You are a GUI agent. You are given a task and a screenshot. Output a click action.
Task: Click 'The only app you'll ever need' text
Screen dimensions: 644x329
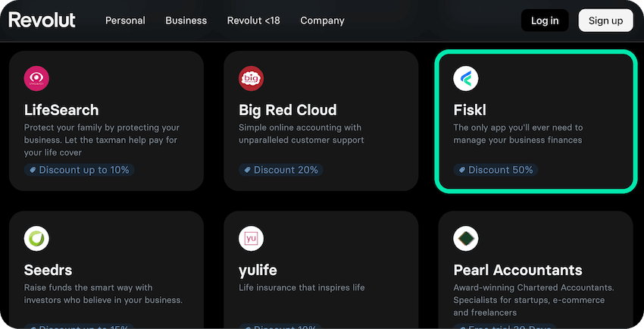click(517, 133)
